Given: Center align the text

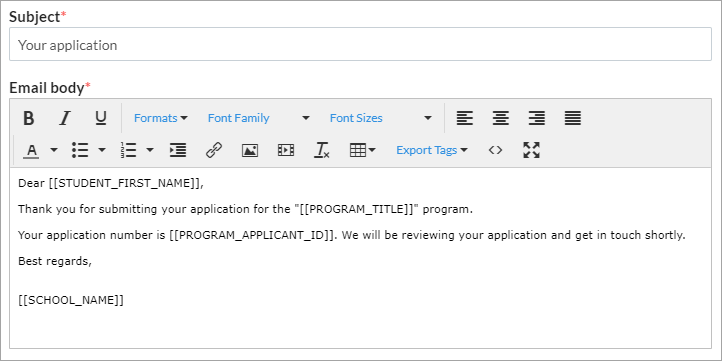Looking at the screenshot, I should tap(501, 118).
